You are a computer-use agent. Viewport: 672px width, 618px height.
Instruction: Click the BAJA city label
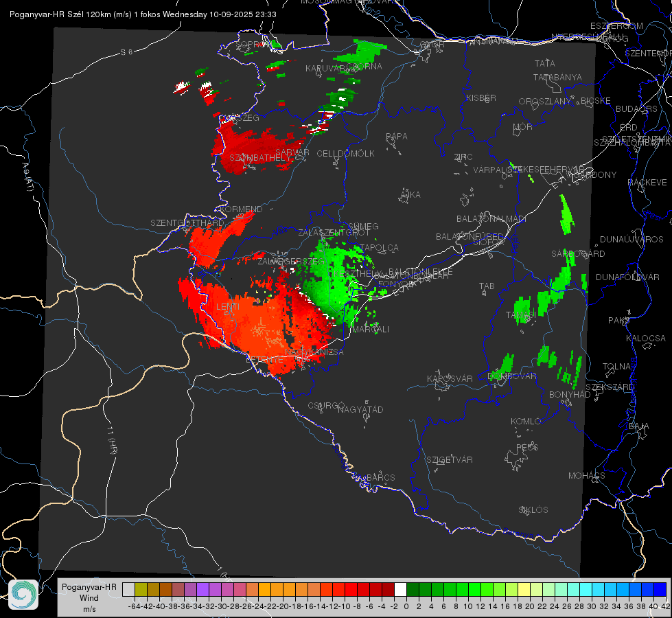click(x=639, y=426)
